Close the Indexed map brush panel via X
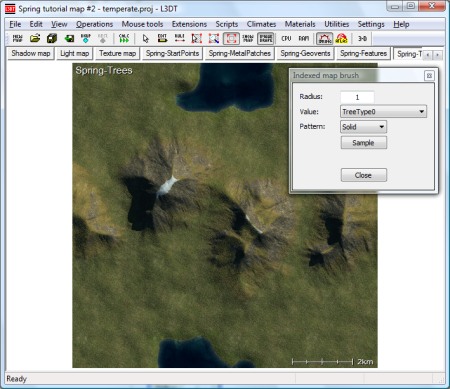This screenshot has height=389, width=450. 429,76
